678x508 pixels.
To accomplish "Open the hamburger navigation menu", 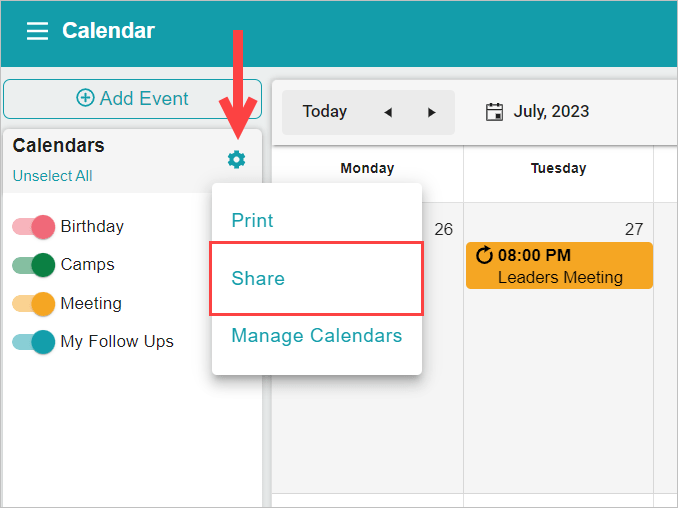I will click(x=37, y=31).
